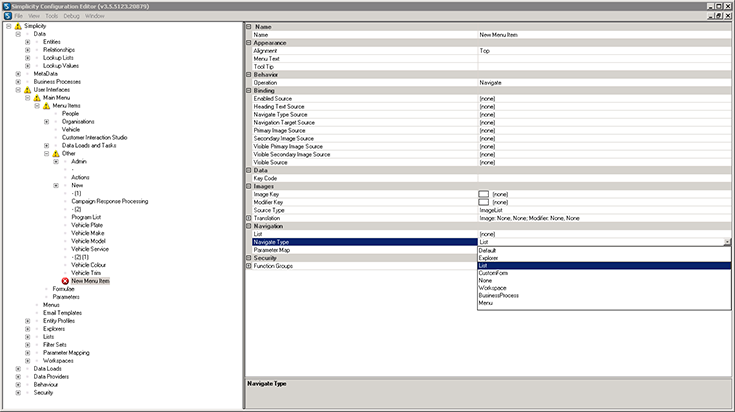Click the empty Key Code value field
735x412 pixels.
point(604,178)
